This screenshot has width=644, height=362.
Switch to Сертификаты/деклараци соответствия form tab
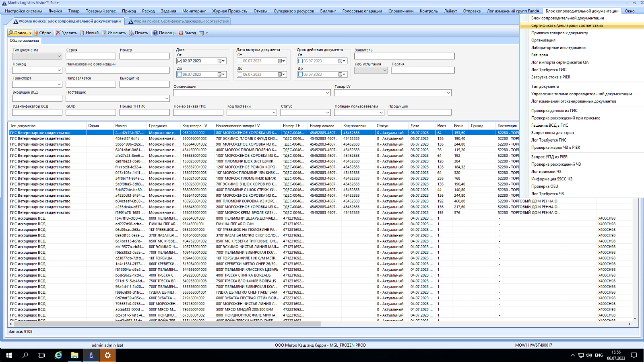(x=178, y=21)
